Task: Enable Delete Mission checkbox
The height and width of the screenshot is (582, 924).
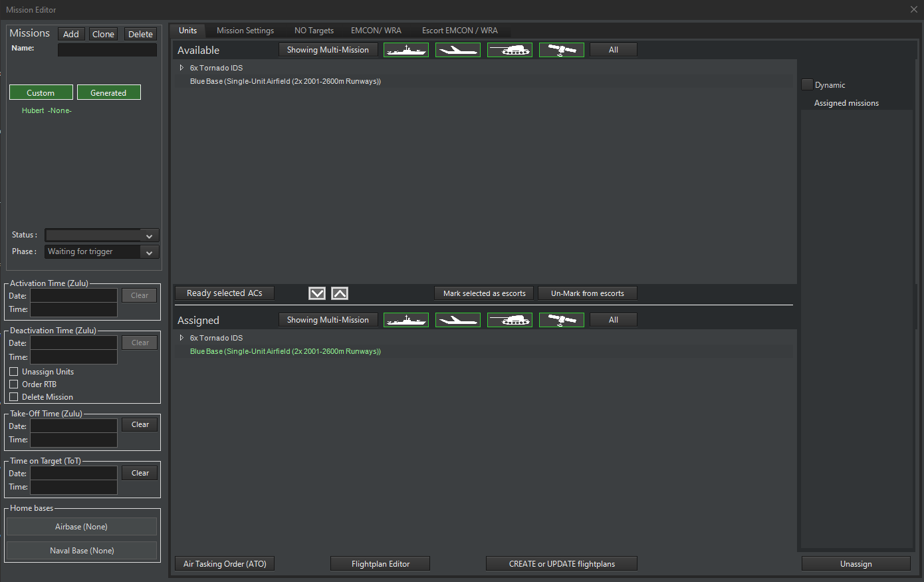Action: (13, 397)
